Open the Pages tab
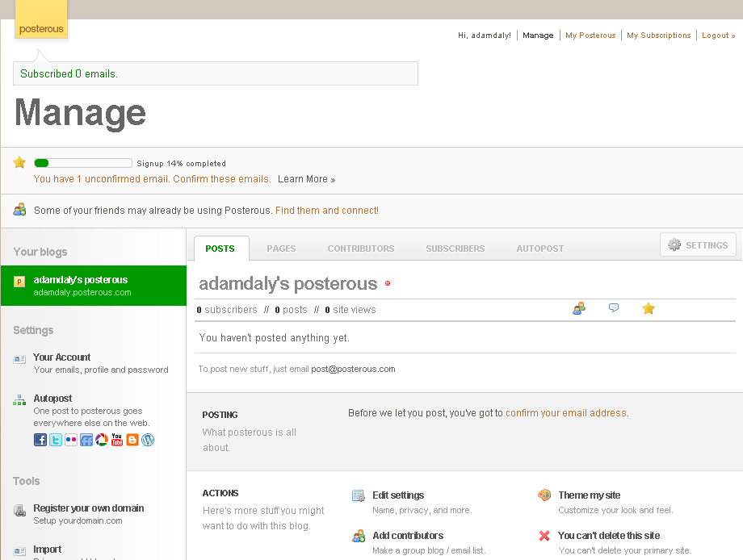Image resolution: width=743 pixels, height=560 pixels. [x=281, y=249]
